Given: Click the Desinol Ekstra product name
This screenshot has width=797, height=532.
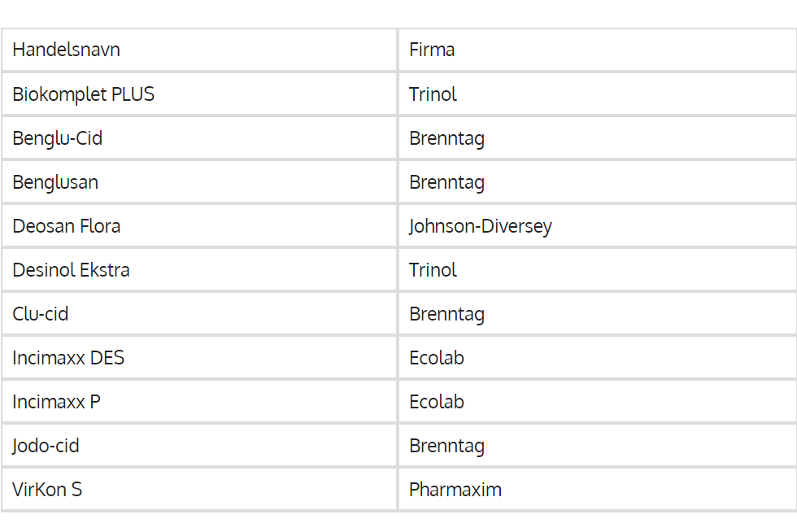Looking at the screenshot, I should [x=71, y=269].
